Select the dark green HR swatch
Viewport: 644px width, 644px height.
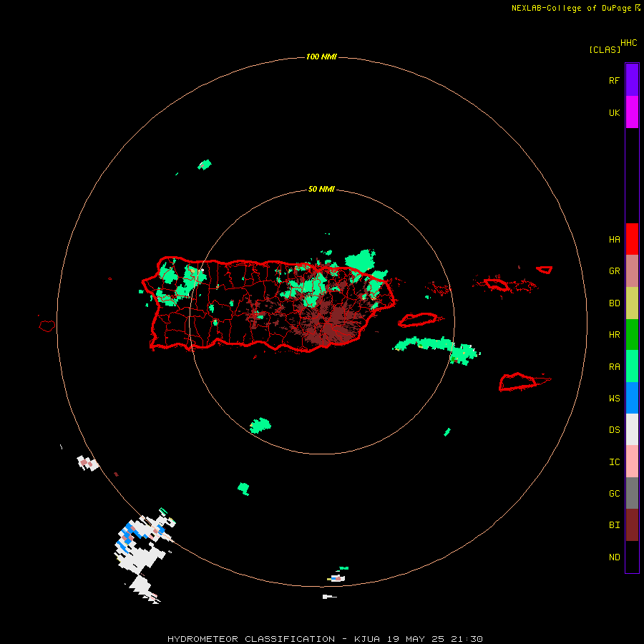pyautogui.click(x=632, y=335)
